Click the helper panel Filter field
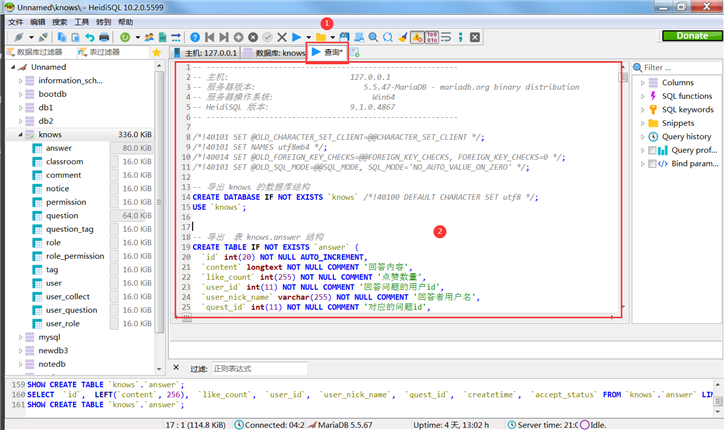This screenshot has height=430, width=724. [x=679, y=67]
